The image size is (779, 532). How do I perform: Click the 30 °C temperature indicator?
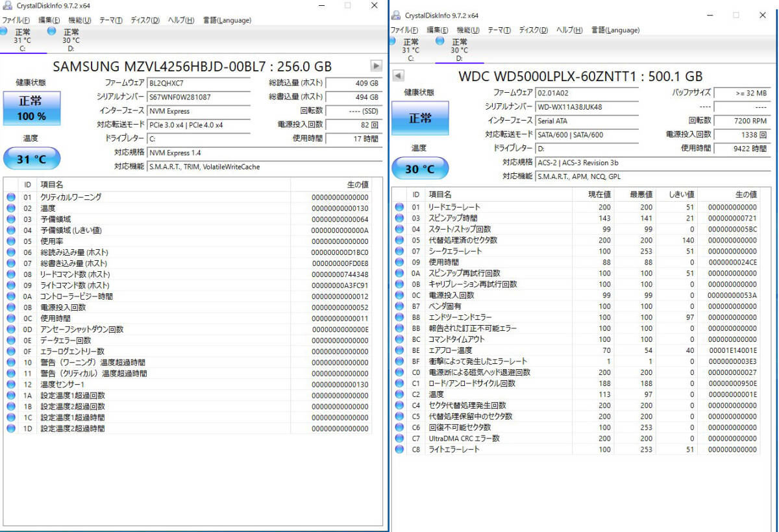[419, 169]
